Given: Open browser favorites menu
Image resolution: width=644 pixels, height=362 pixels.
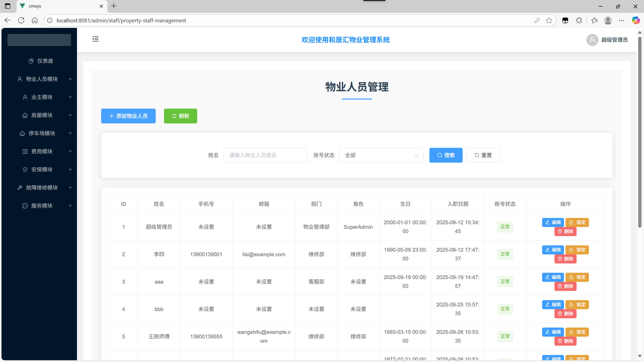Looking at the screenshot, I should point(594,20).
